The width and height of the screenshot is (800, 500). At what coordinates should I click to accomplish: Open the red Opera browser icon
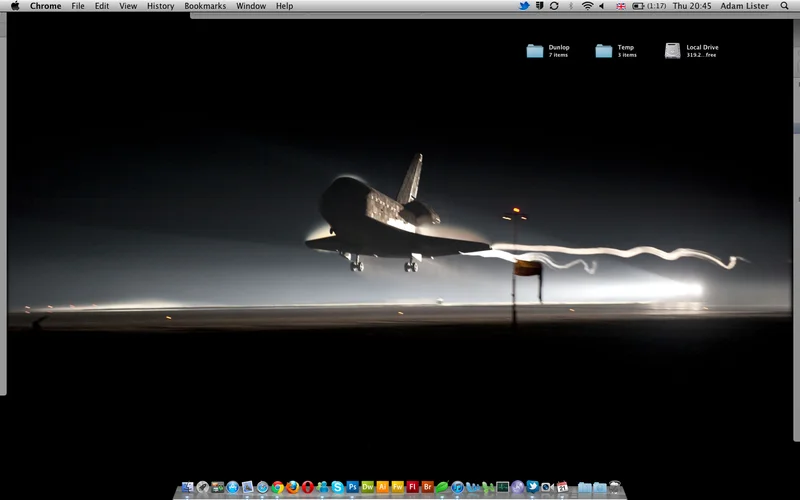(308, 487)
